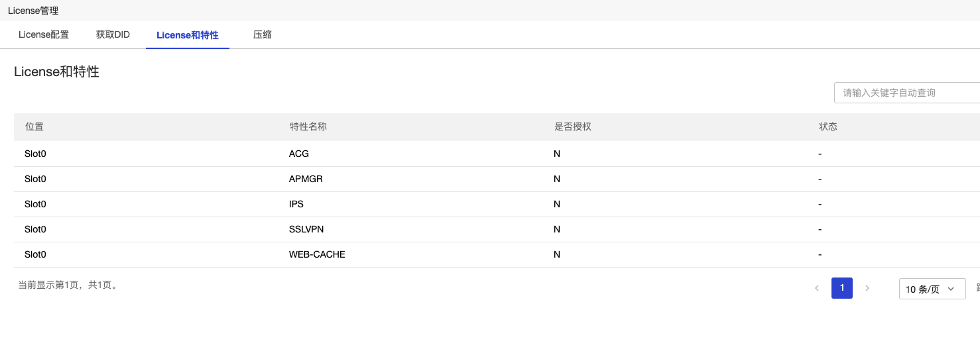
Task: Select the SSLVPN feature row
Action: [306, 229]
